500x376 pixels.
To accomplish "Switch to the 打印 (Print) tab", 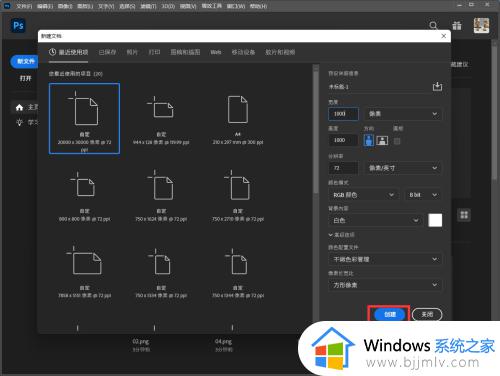I will point(154,52).
